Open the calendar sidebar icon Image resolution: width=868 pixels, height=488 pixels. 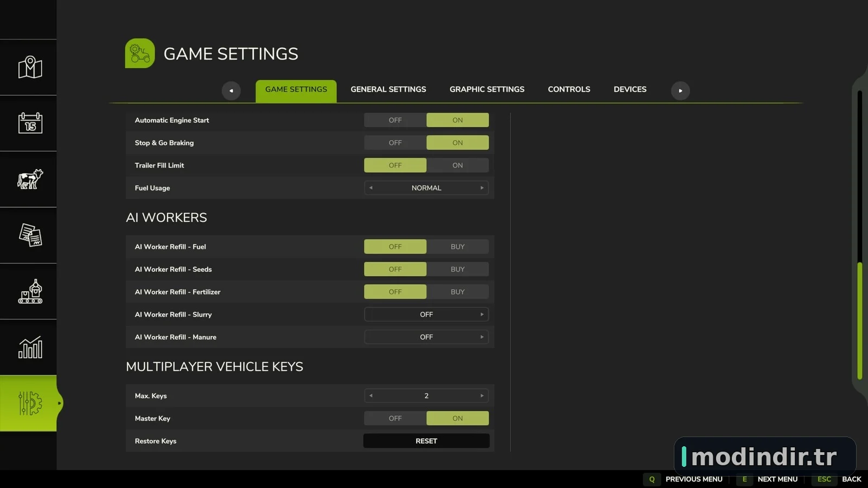pos(30,123)
